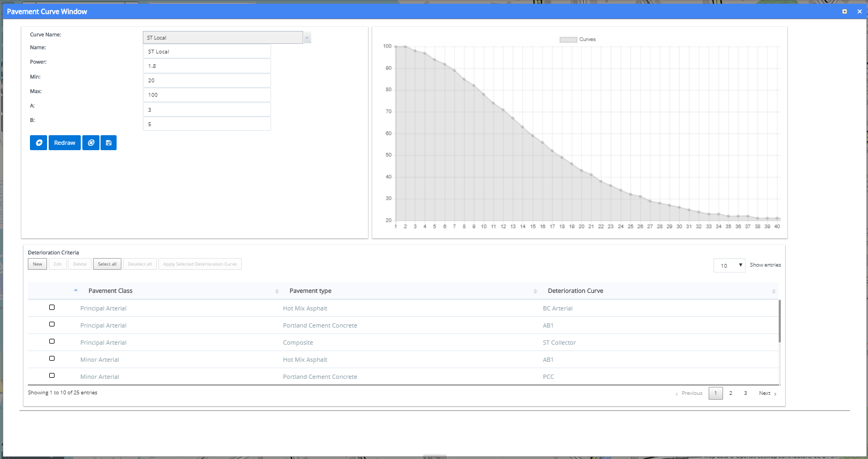Select the Minor Arterial PCC row checkbox
Viewport: 868px width, 459px height.
point(52,376)
